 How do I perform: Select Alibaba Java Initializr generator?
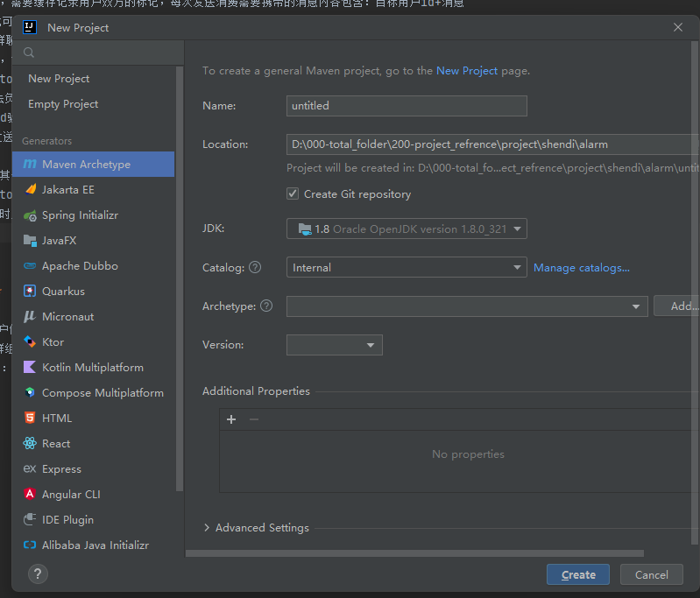(93, 545)
